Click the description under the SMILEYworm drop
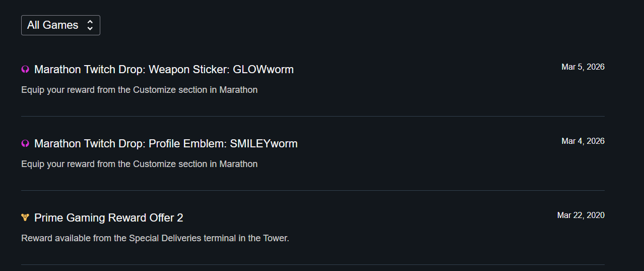This screenshot has height=271, width=644. 139,164
